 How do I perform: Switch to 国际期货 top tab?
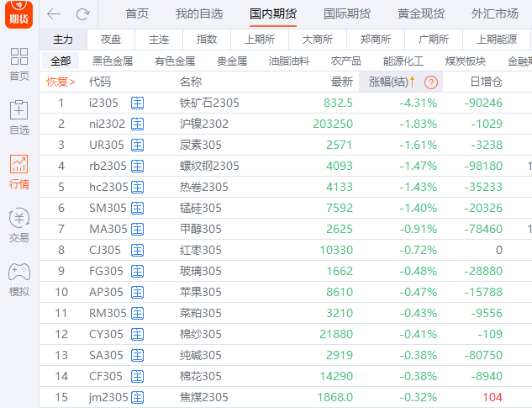[x=345, y=13]
